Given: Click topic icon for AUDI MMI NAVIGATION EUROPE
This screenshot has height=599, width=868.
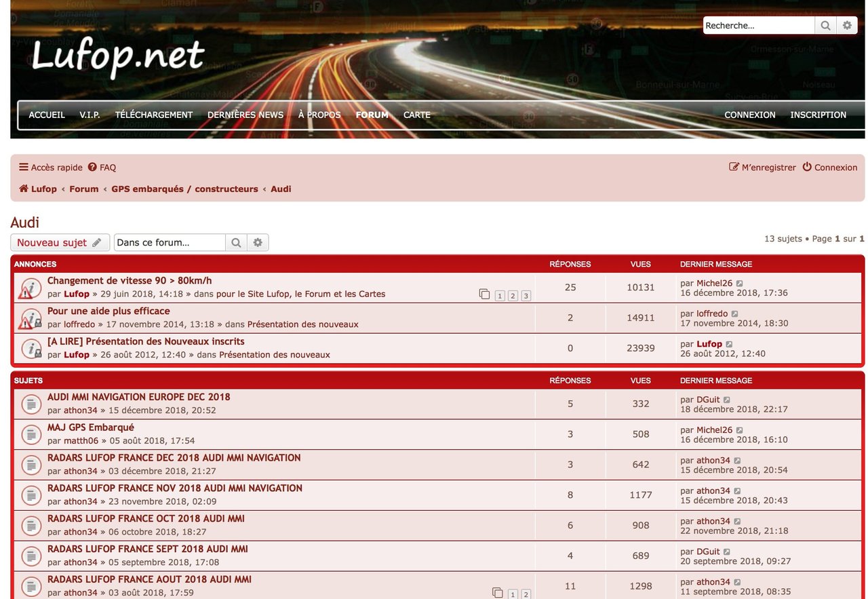Looking at the screenshot, I should point(31,404).
